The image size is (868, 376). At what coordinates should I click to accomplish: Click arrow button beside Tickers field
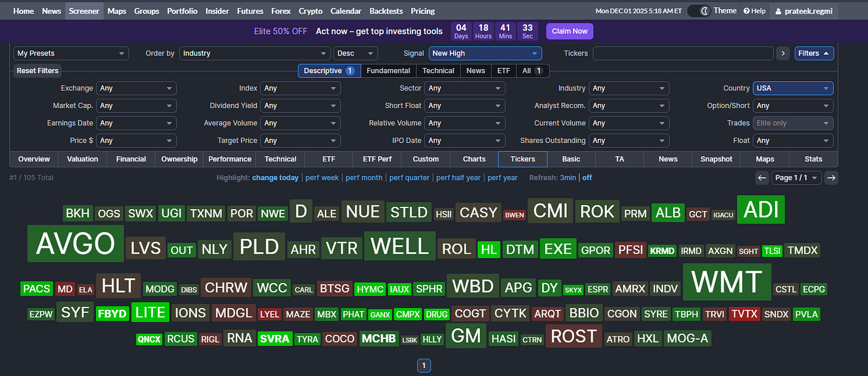tap(783, 53)
